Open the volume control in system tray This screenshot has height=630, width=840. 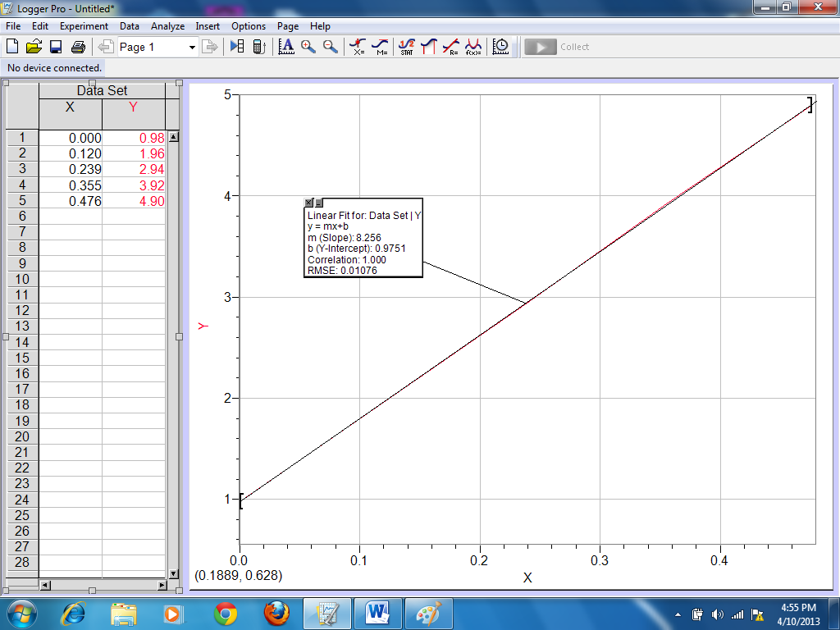pos(717,614)
